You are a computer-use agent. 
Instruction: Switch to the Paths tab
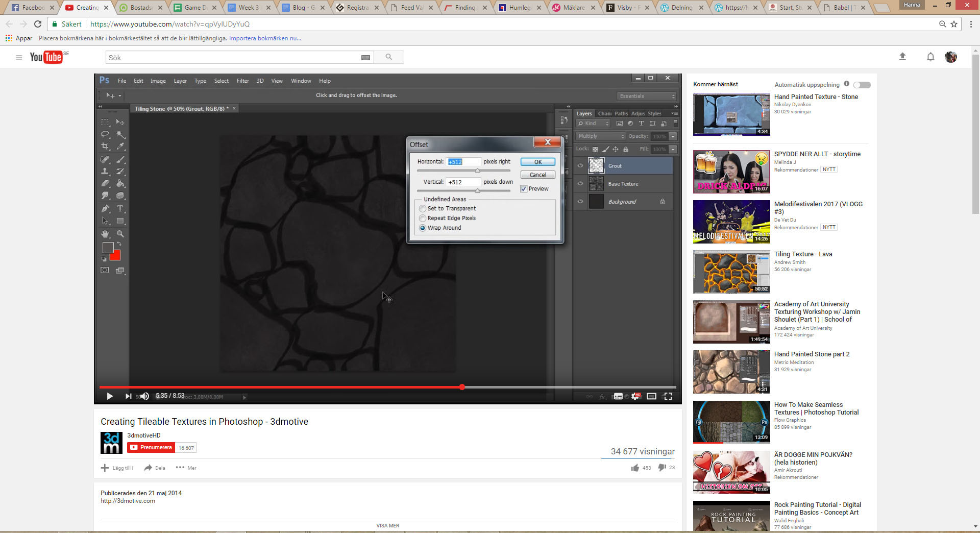pyautogui.click(x=621, y=113)
